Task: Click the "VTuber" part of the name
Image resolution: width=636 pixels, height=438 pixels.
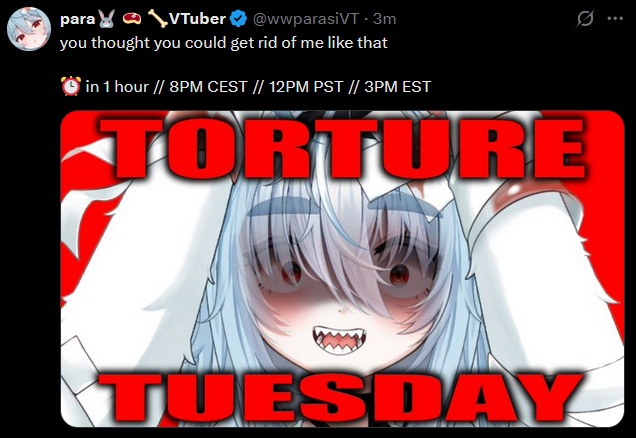Action: (x=198, y=19)
